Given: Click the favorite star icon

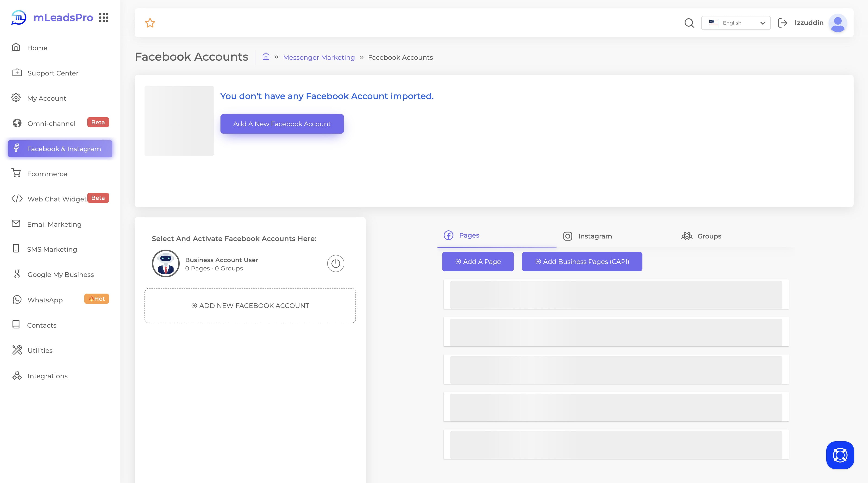Looking at the screenshot, I should pos(150,23).
